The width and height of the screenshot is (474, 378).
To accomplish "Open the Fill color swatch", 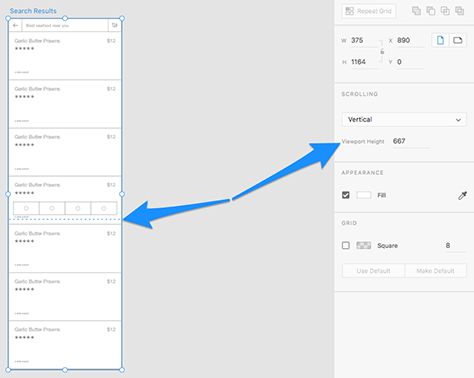I will click(x=364, y=195).
